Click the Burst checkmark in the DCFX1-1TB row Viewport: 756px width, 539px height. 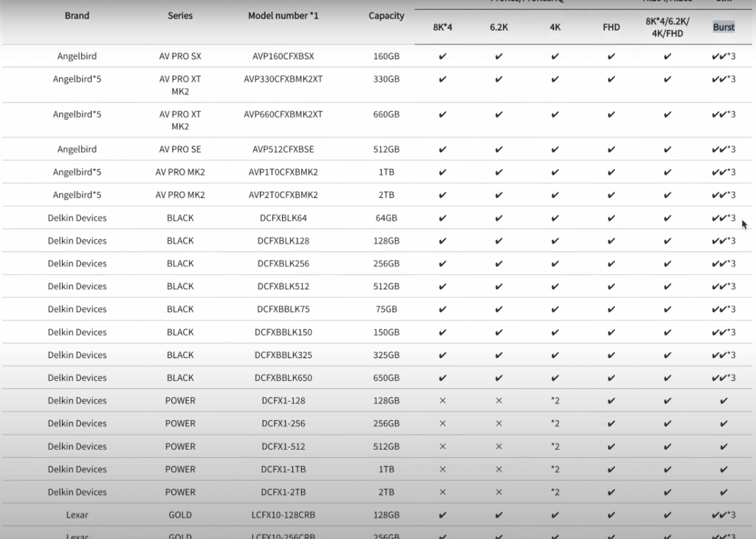click(x=724, y=469)
